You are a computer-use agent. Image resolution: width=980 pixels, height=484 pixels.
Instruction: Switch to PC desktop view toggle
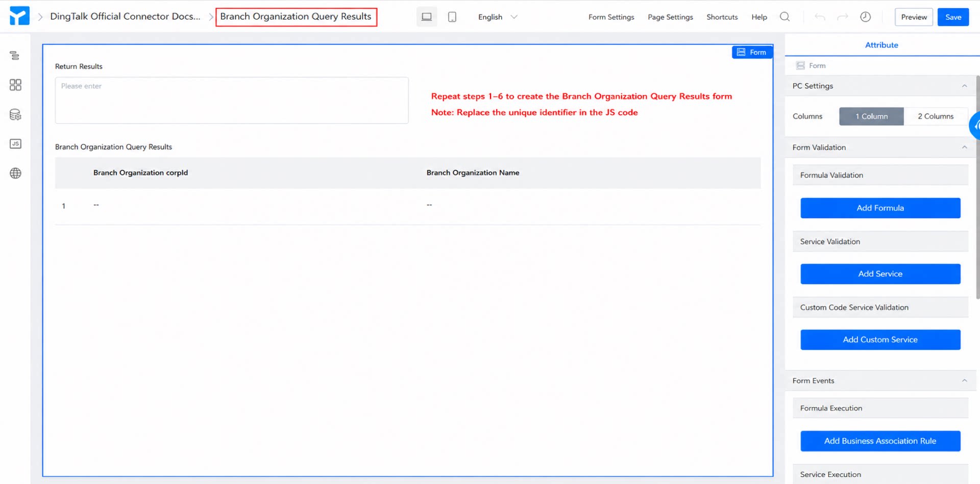427,17
